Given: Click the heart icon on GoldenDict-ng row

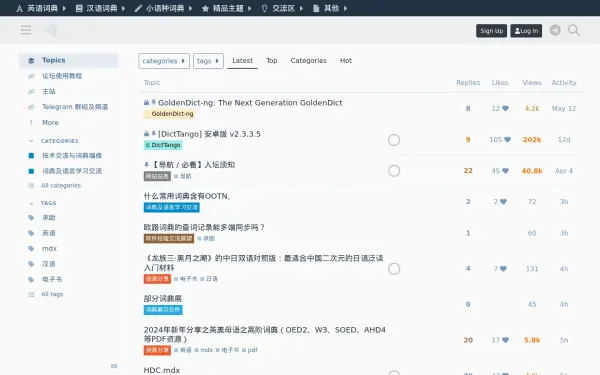Looking at the screenshot, I should pos(505,109).
